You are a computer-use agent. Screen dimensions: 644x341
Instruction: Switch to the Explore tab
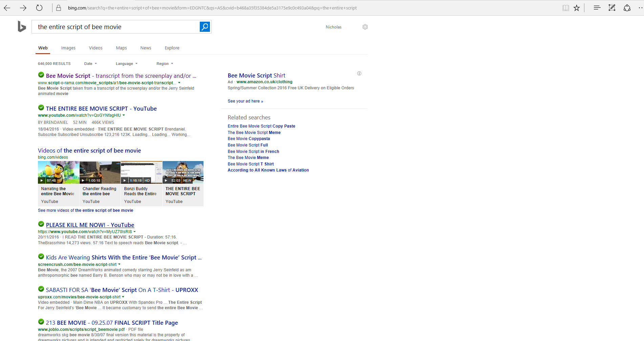[172, 48]
